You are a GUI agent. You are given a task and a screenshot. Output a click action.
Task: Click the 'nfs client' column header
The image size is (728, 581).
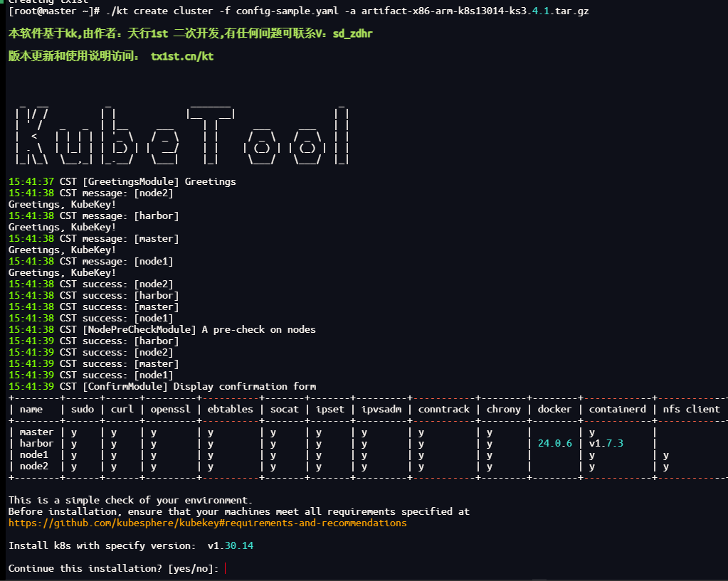tap(691, 409)
